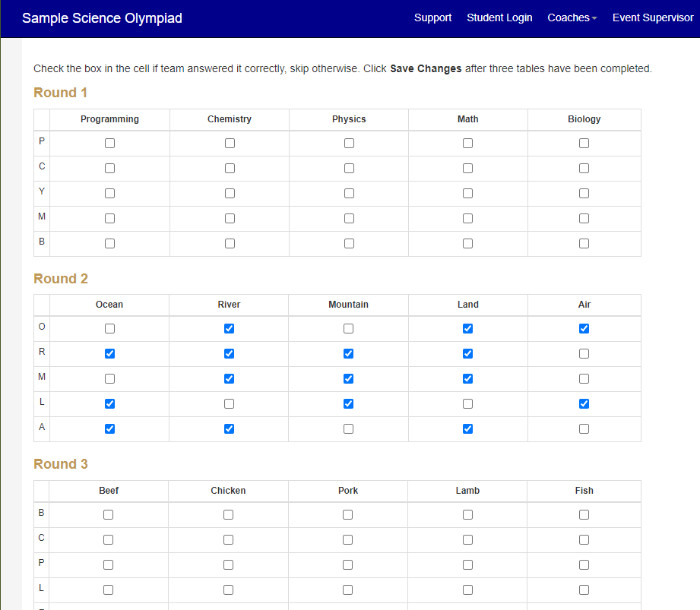Check Round 1 row P Physics box
The height and width of the screenshot is (610, 700).
pyautogui.click(x=349, y=144)
